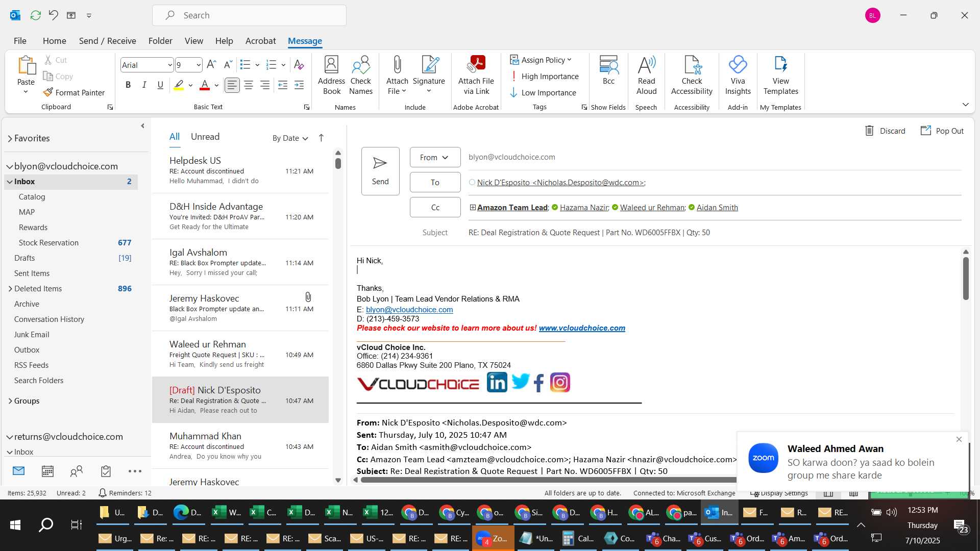Click blyon@vcloudchoice.com email link in signature
Screen dimensions: 980x551
[x=409, y=310]
